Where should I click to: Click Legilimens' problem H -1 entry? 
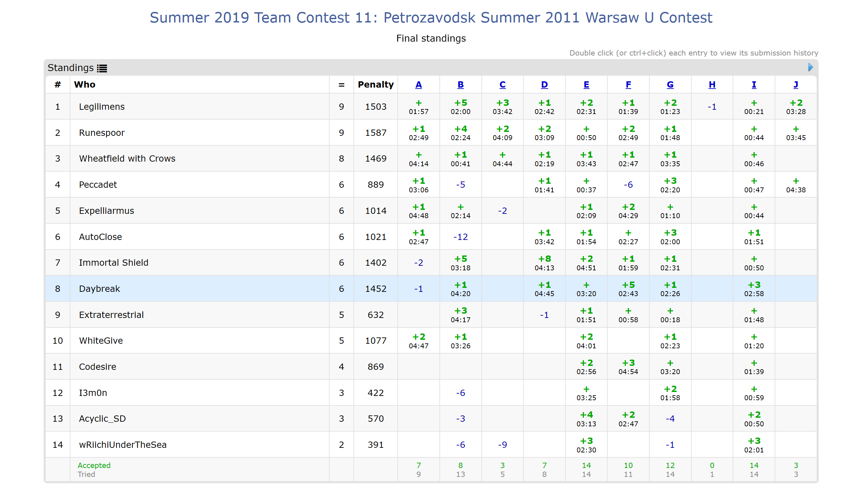712,107
